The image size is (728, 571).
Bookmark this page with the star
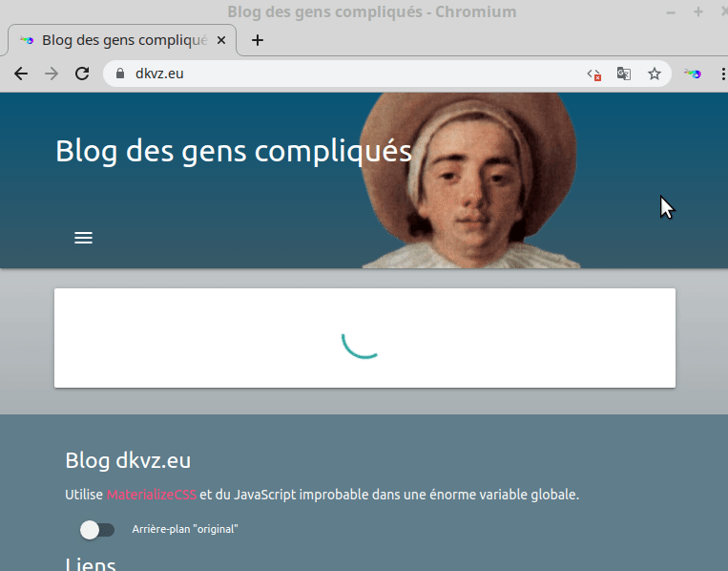[x=654, y=74]
